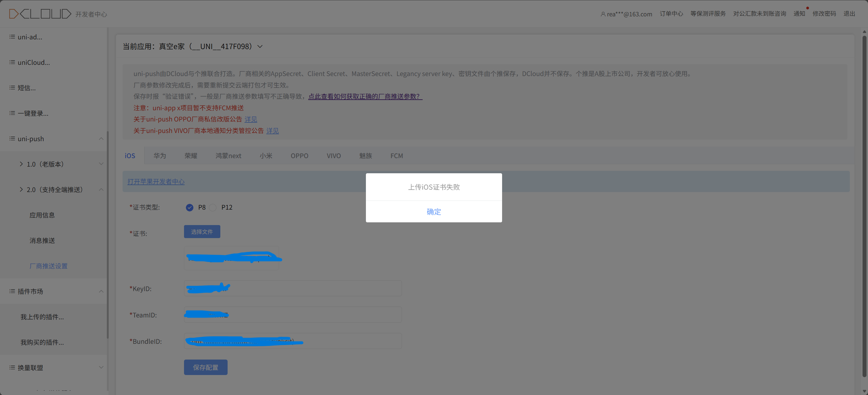
Task: Select the P8 certificate type radio
Action: (x=190, y=207)
